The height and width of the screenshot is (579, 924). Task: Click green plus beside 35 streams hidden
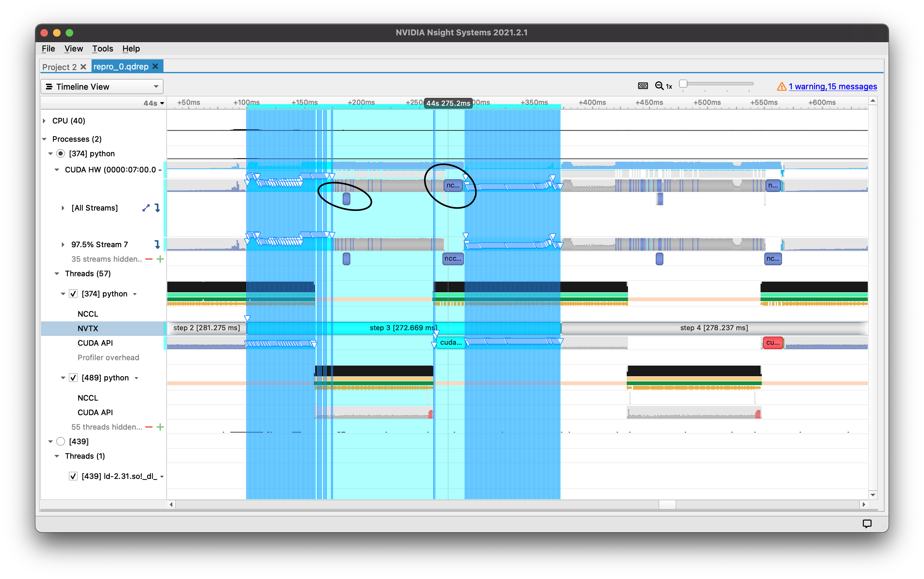(x=160, y=259)
